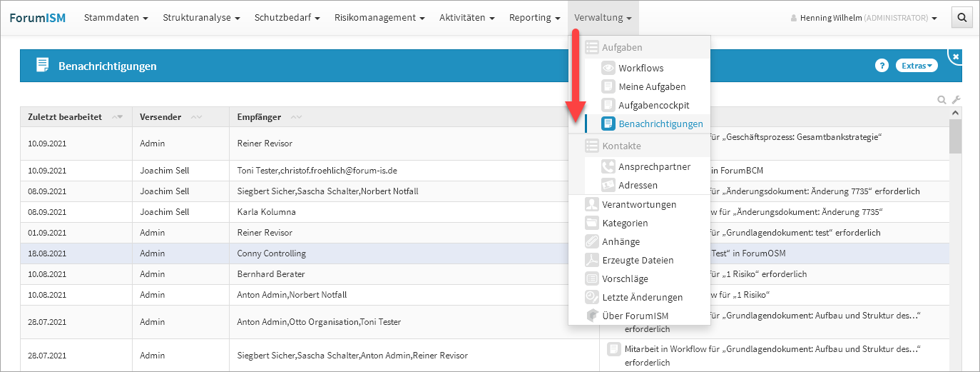Open the Stammdaten dropdown menu
The width and height of the screenshot is (980, 372).
tap(116, 18)
